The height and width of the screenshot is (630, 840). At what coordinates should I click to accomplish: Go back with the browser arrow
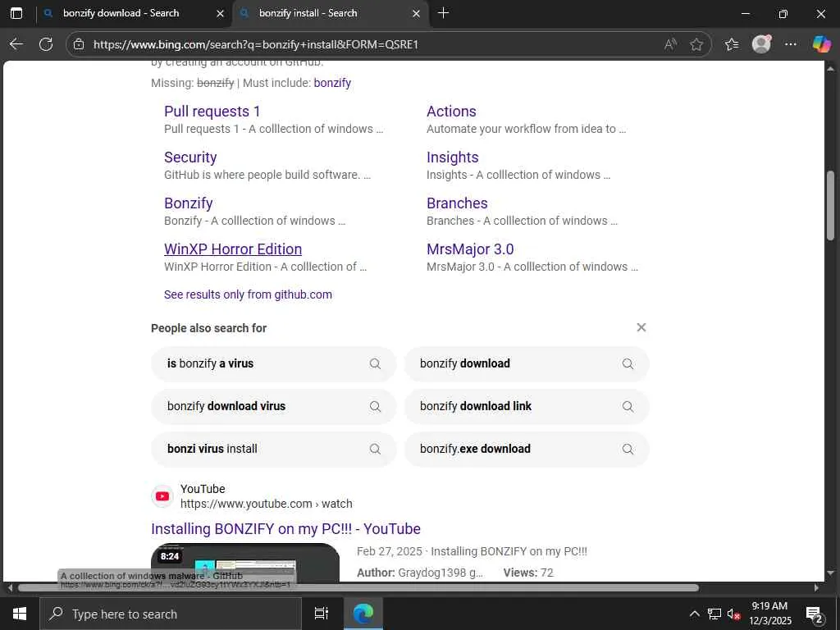16,44
